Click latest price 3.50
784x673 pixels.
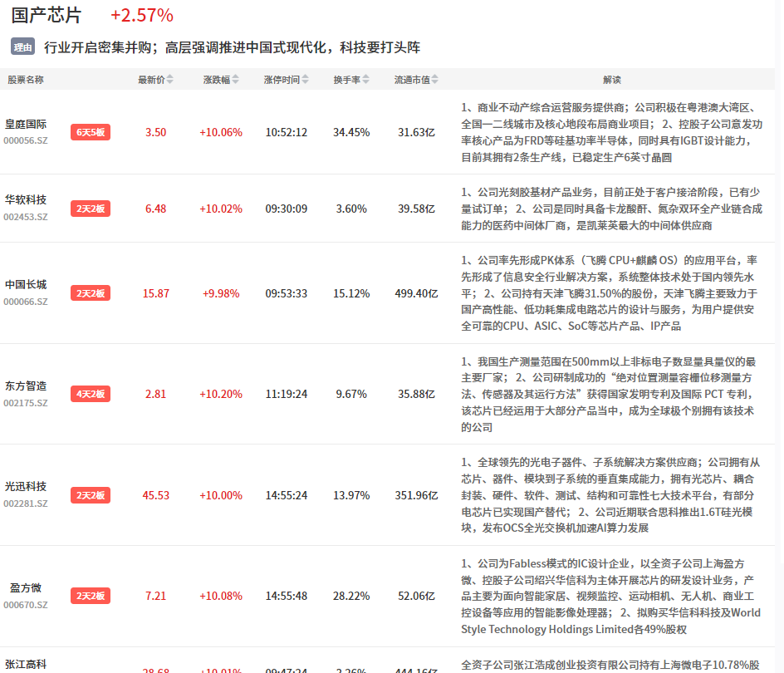tap(155, 132)
